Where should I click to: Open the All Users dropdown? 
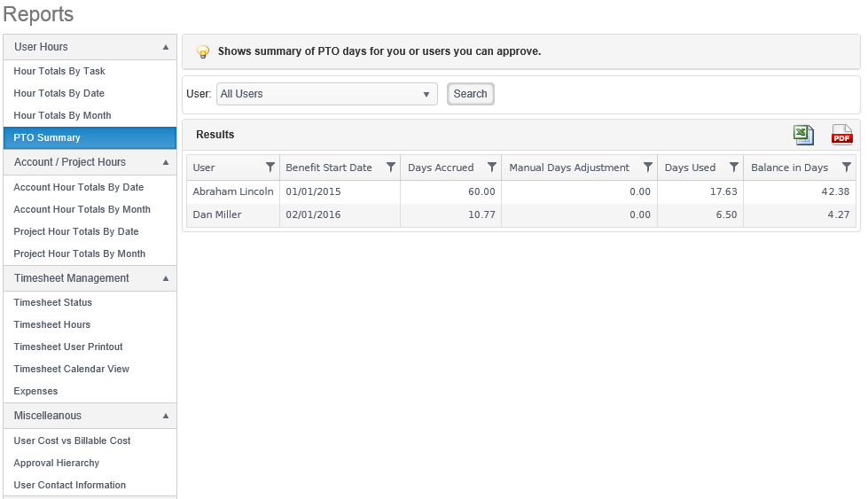coord(326,94)
